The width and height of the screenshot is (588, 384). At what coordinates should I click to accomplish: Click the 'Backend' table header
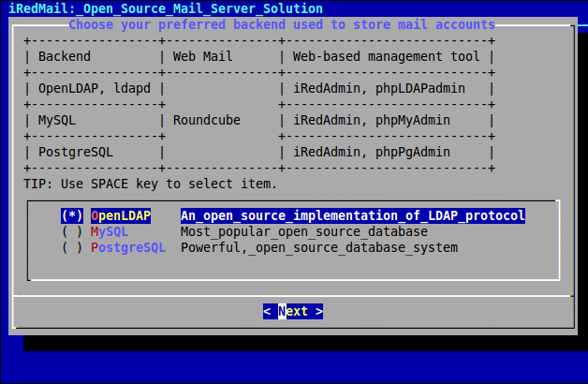point(65,56)
